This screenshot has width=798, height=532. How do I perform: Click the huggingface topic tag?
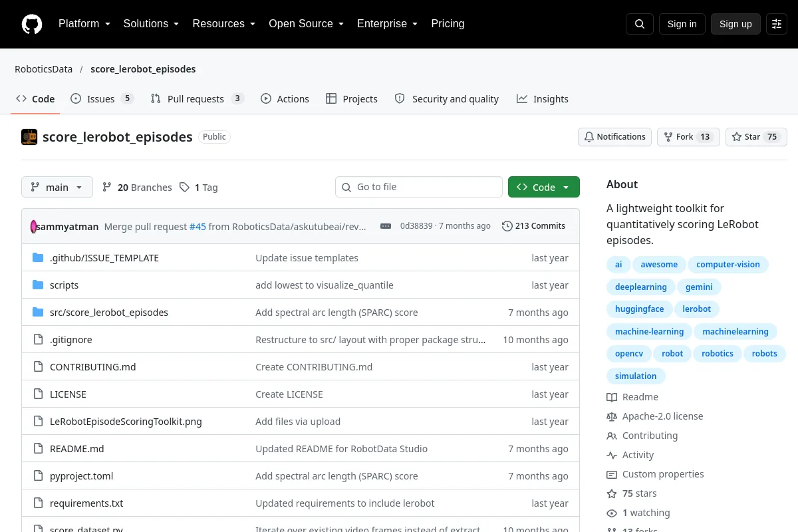pos(639,309)
